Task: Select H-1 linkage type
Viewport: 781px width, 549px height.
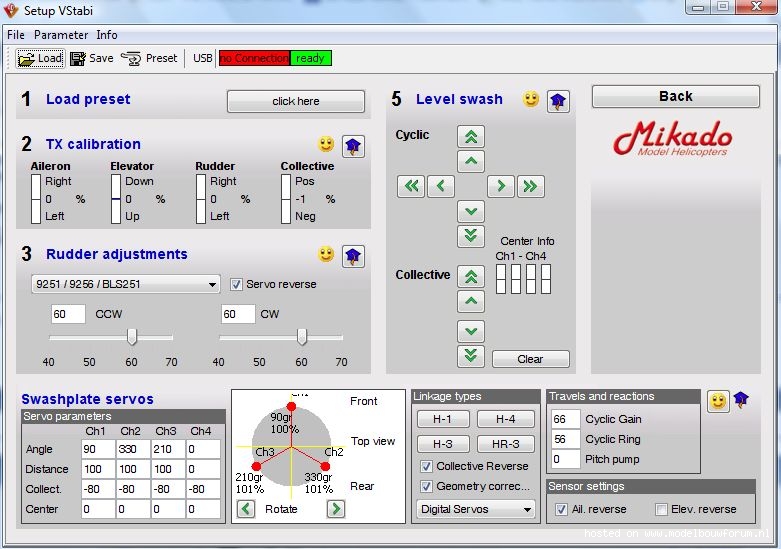Action: pos(442,419)
